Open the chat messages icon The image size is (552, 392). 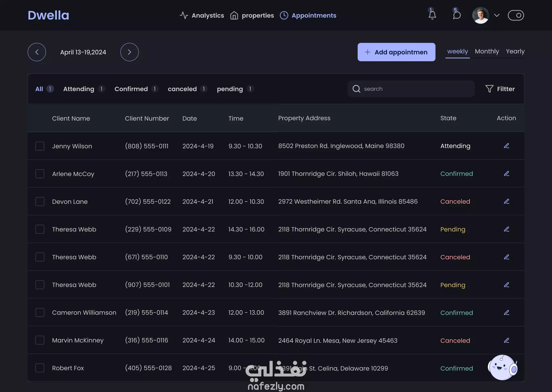coord(457,15)
